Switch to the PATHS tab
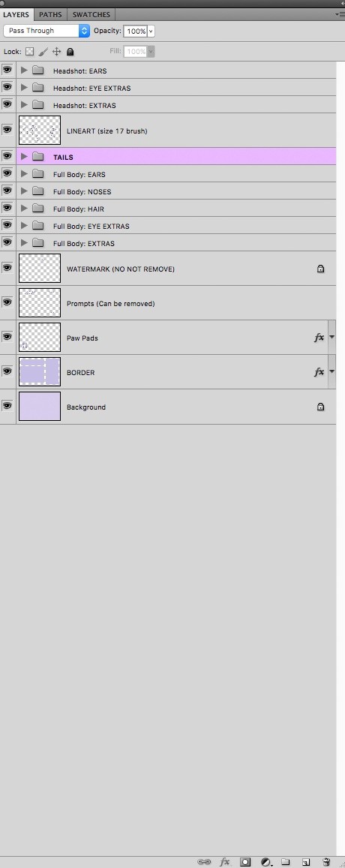 [x=50, y=14]
